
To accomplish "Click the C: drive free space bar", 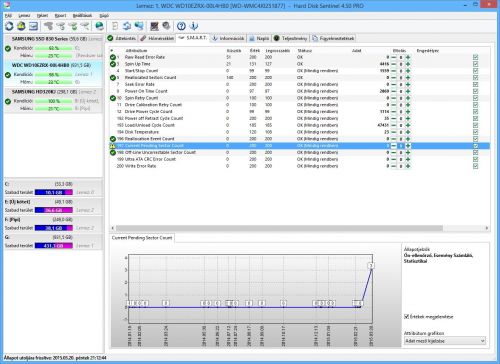I will coord(54,192).
